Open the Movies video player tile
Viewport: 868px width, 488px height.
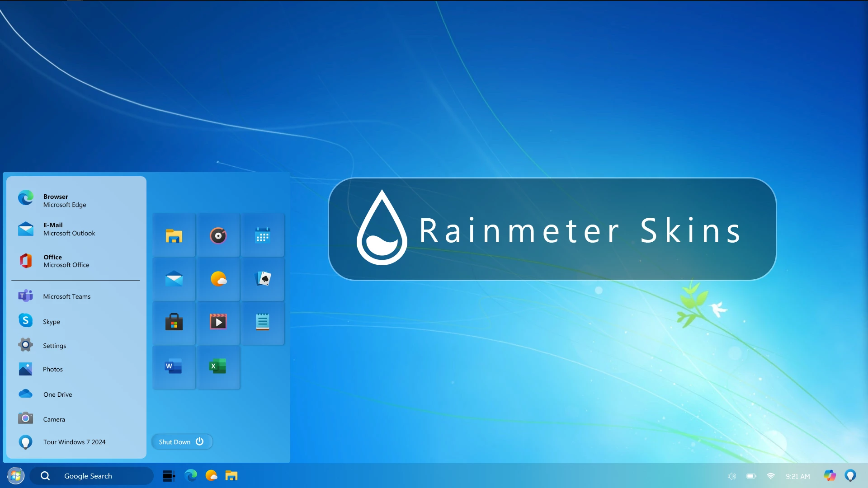[x=218, y=324]
